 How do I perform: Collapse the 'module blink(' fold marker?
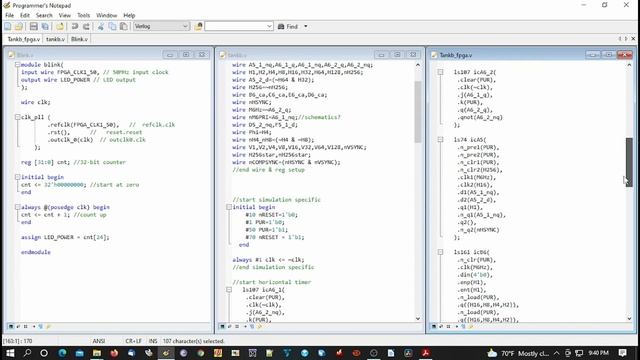[x=18, y=64]
